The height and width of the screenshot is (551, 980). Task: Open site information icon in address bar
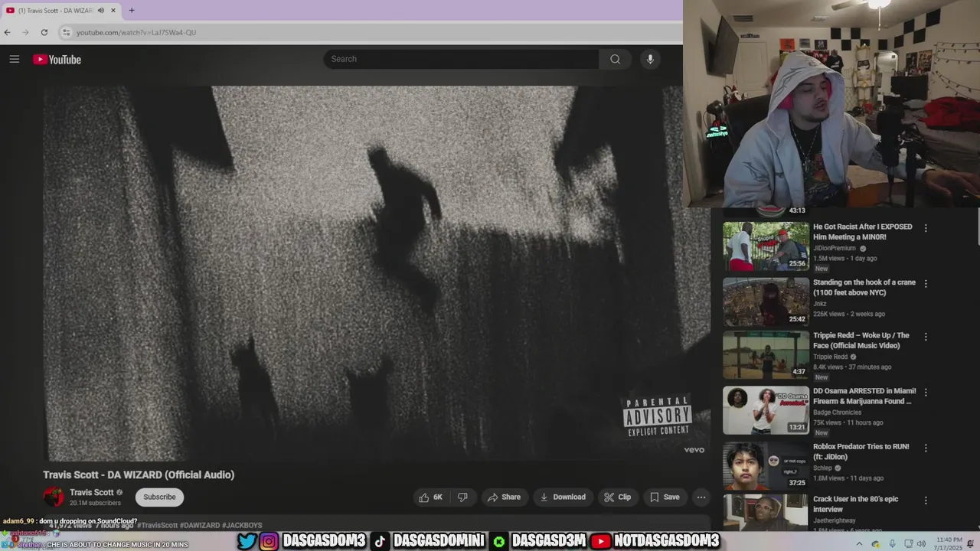pyautogui.click(x=67, y=32)
